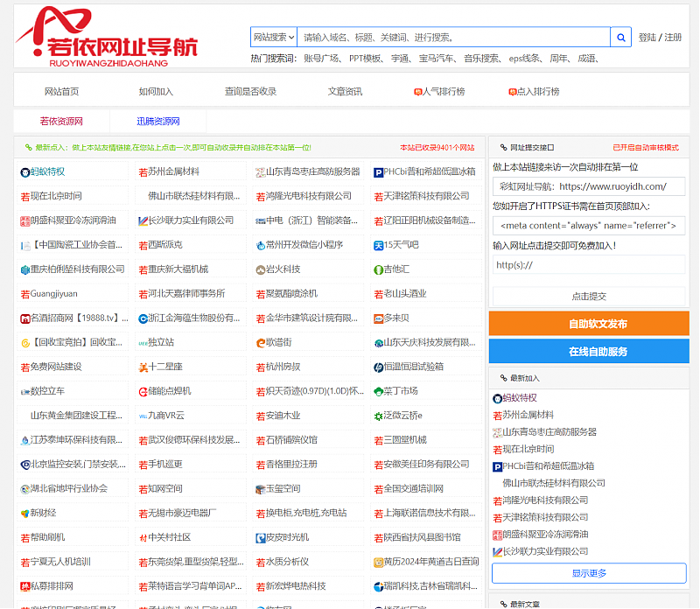Image resolution: width=700 pixels, height=609 pixels.
Task: Click the 点击提交 submit button
Action: point(588,296)
